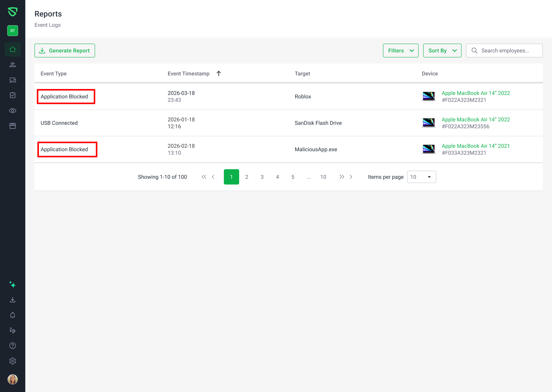Open the help question mark icon
The image size is (552, 392).
coord(13,346)
